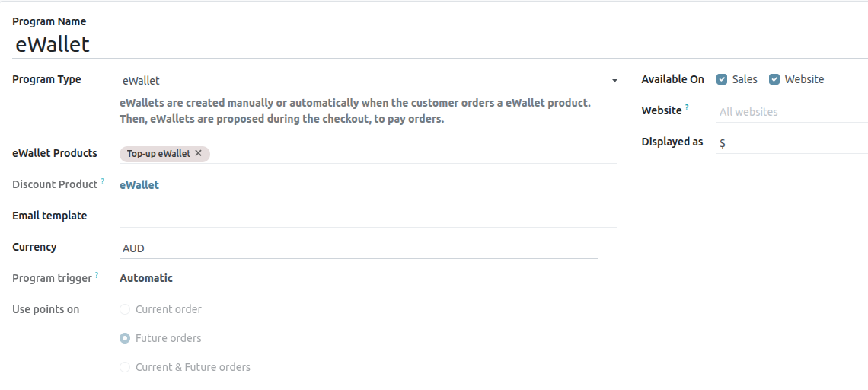The height and width of the screenshot is (390, 868).
Task: Click the Top-up eWallet tag label
Action: pyautogui.click(x=158, y=153)
